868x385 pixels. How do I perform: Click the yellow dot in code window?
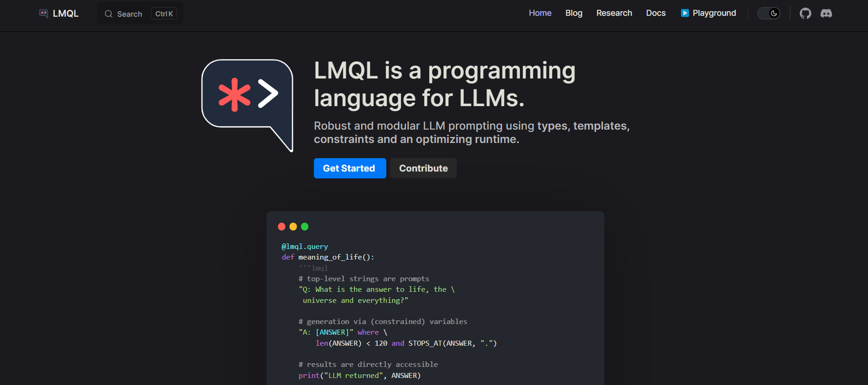[293, 227]
